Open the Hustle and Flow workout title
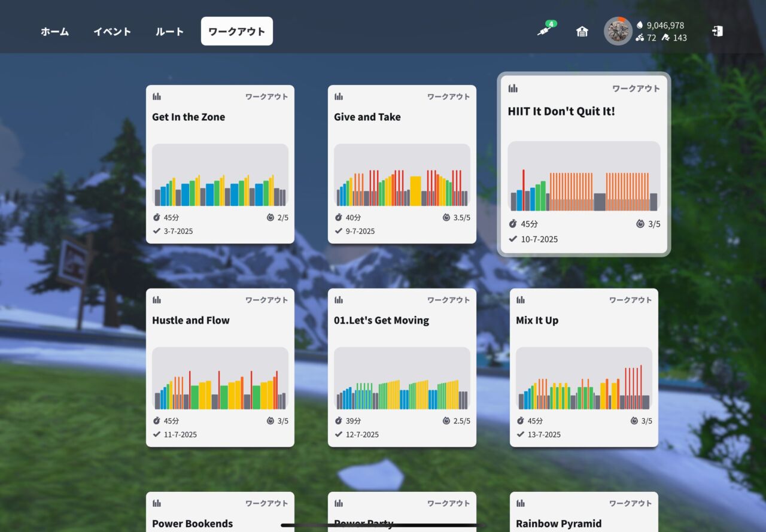 pyautogui.click(x=191, y=321)
